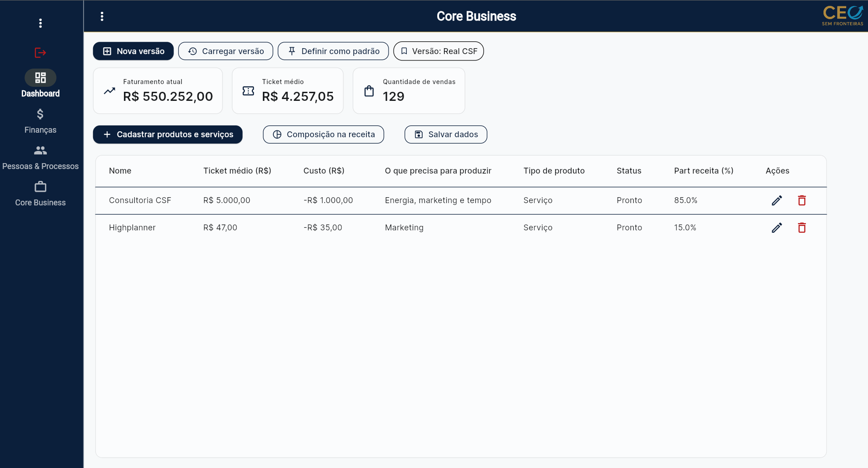Select the Highplanner name cell
The image size is (868, 468).
pyautogui.click(x=132, y=228)
